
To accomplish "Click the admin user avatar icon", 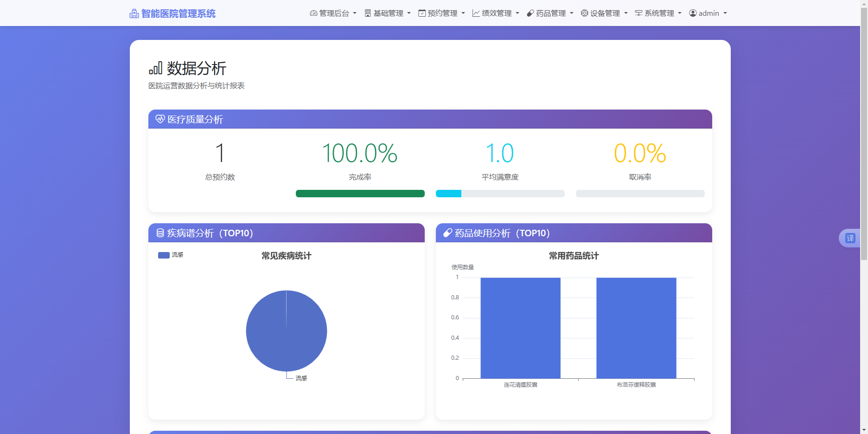I will point(692,13).
